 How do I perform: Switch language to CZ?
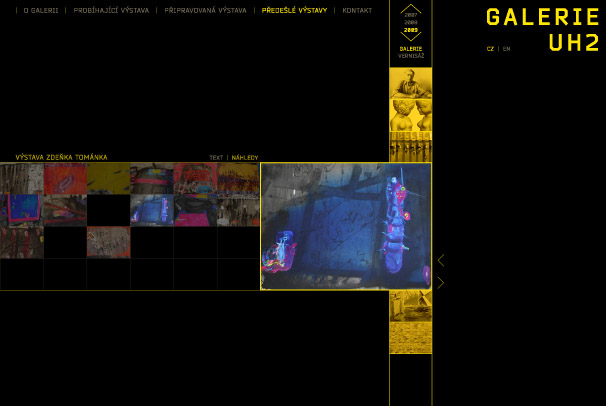(490, 49)
